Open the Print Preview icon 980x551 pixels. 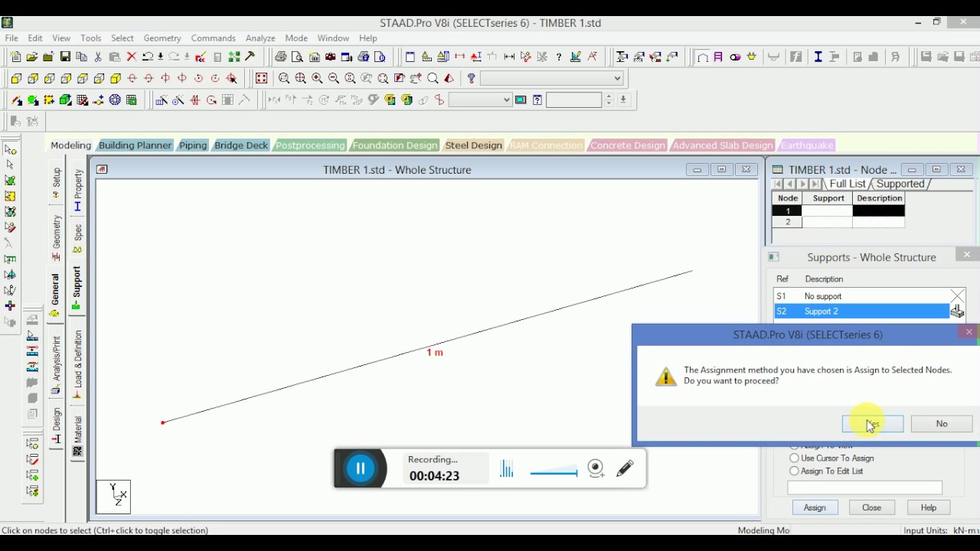coord(297,57)
